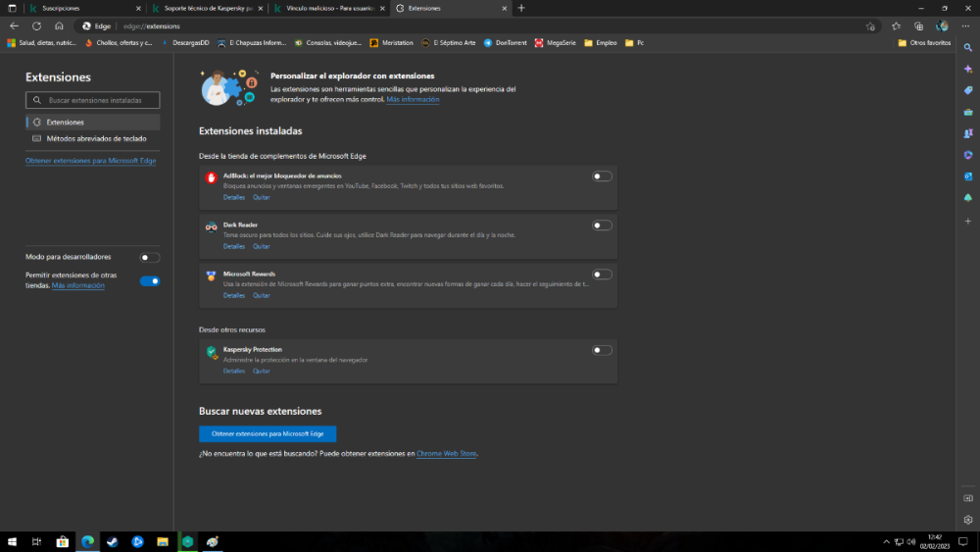This screenshot has height=552, width=980.
Task: Open the sidebar Microsoft 365 icon
Action: (968, 154)
